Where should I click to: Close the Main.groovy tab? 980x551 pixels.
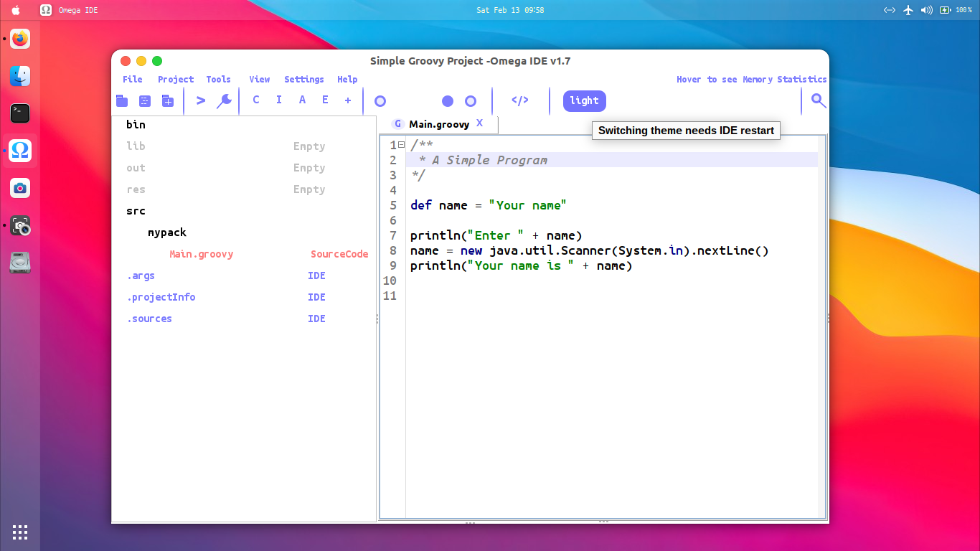[480, 123]
